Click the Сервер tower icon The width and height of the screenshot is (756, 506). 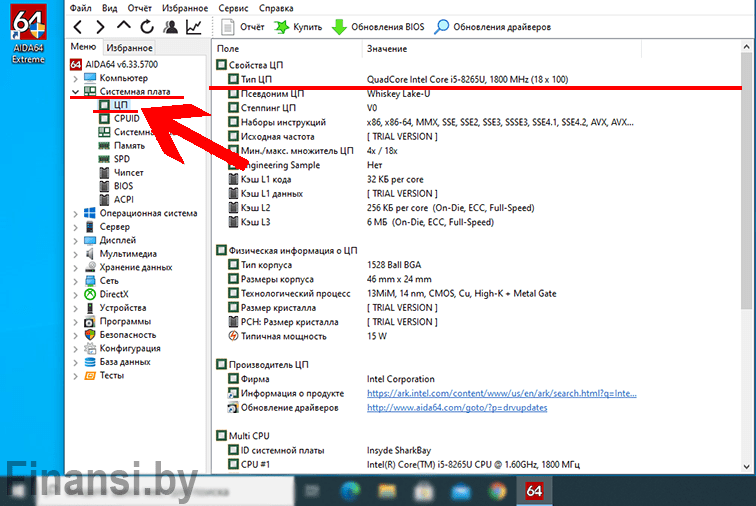(90, 226)
